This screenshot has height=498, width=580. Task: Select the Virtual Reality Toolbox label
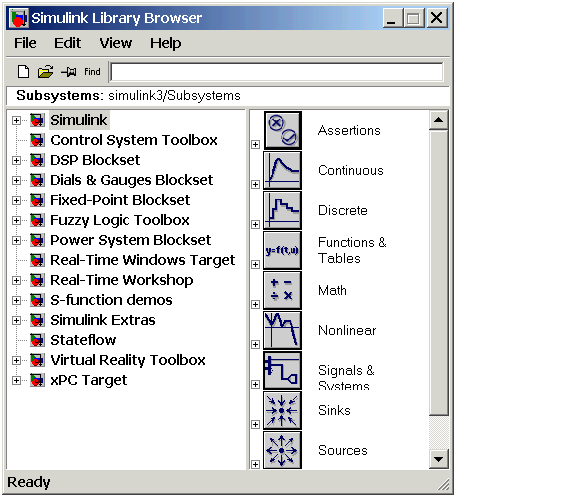[128, 360]
